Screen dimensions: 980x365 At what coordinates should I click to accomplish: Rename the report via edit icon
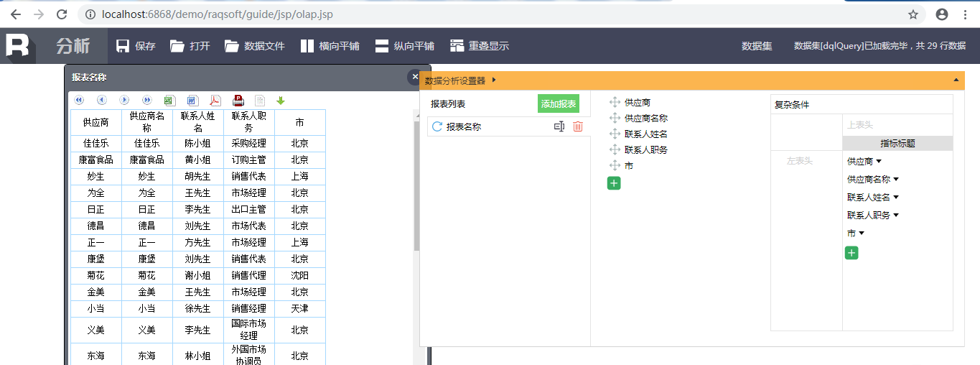click(x=560, y=126)
